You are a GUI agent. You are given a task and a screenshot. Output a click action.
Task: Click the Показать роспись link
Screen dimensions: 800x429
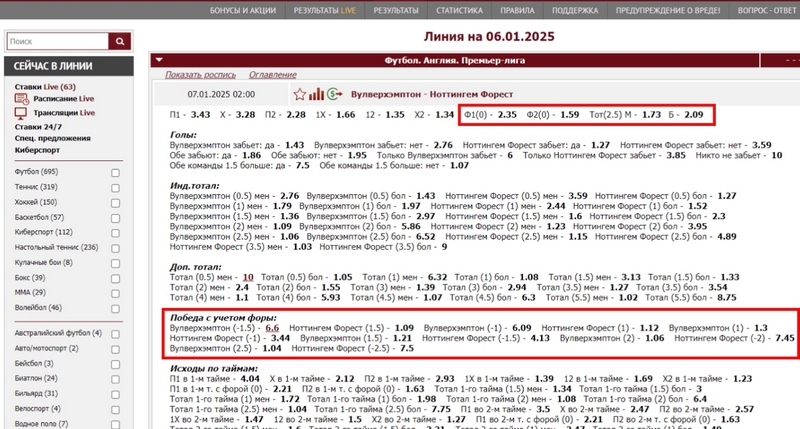(x=201, y=75)
